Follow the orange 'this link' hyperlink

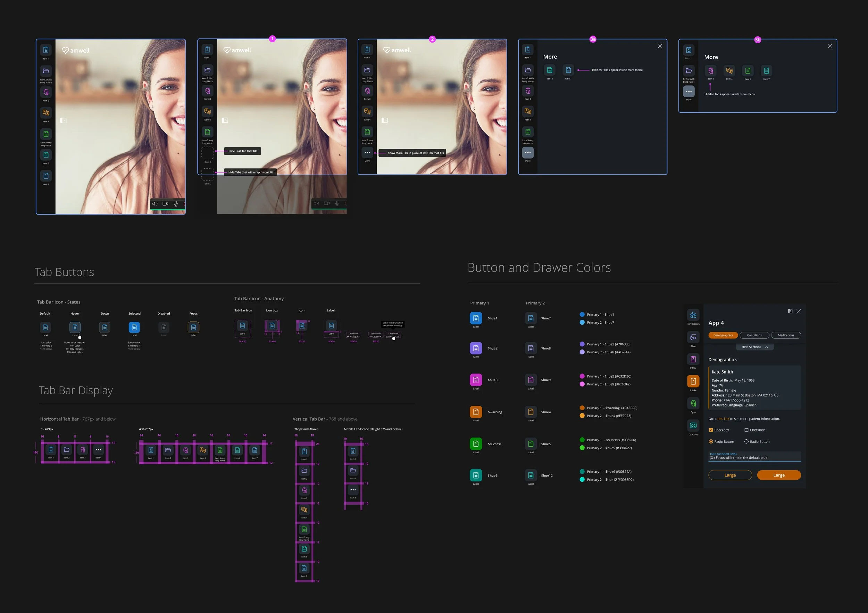click(723, 419)
